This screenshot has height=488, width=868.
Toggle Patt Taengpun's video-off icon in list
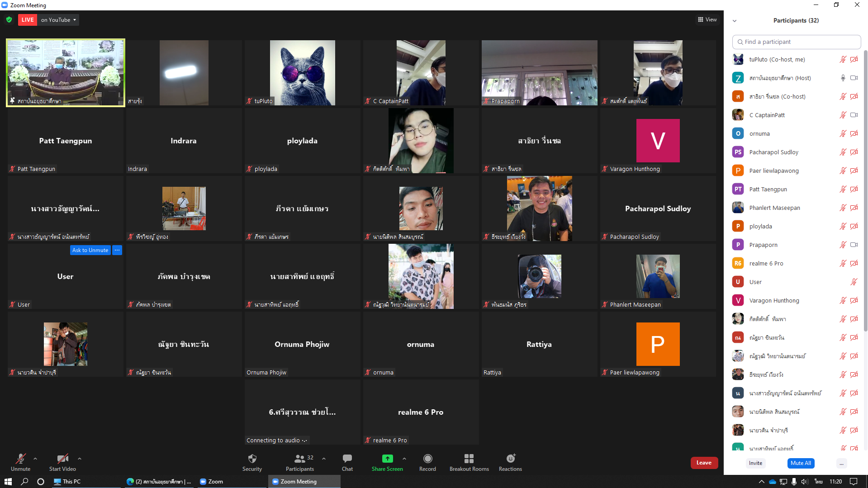pyautogui.click(x=854, y=189)
